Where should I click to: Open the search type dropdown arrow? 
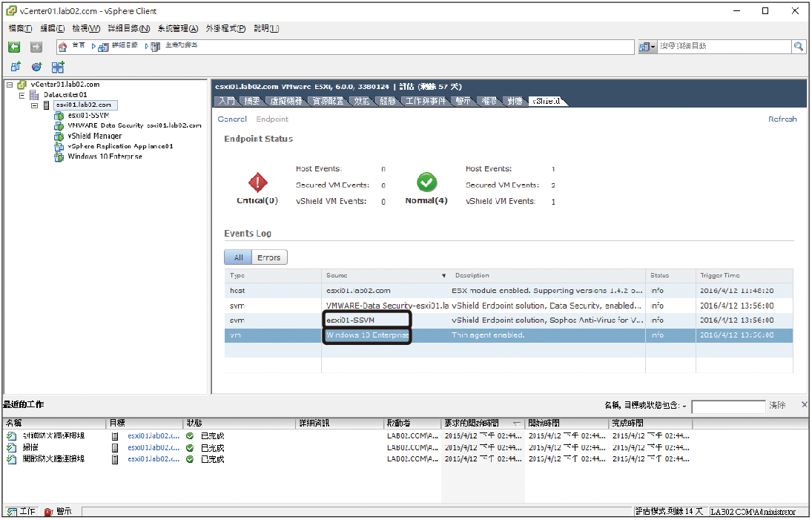click(x=653, y=47)
